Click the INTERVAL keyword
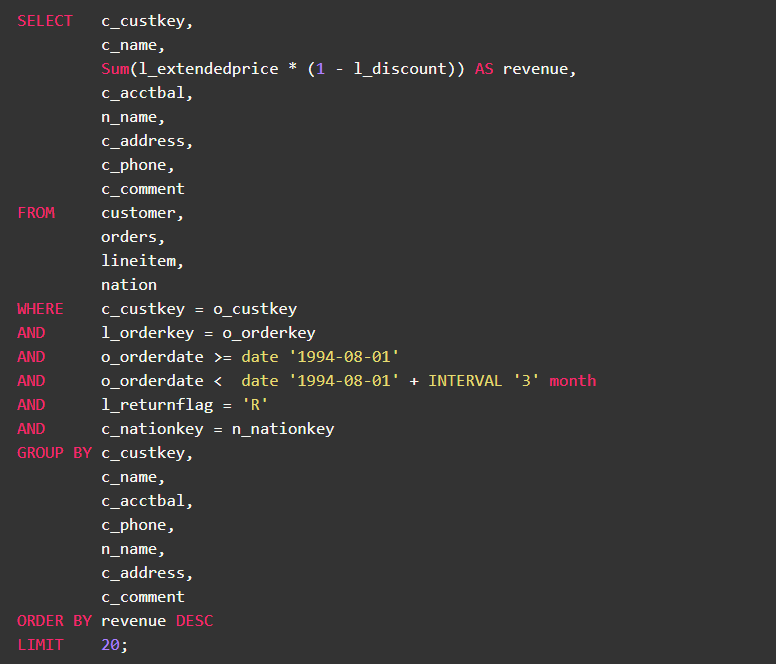Screen dimensions: 776x664 (x=465, y=381)
